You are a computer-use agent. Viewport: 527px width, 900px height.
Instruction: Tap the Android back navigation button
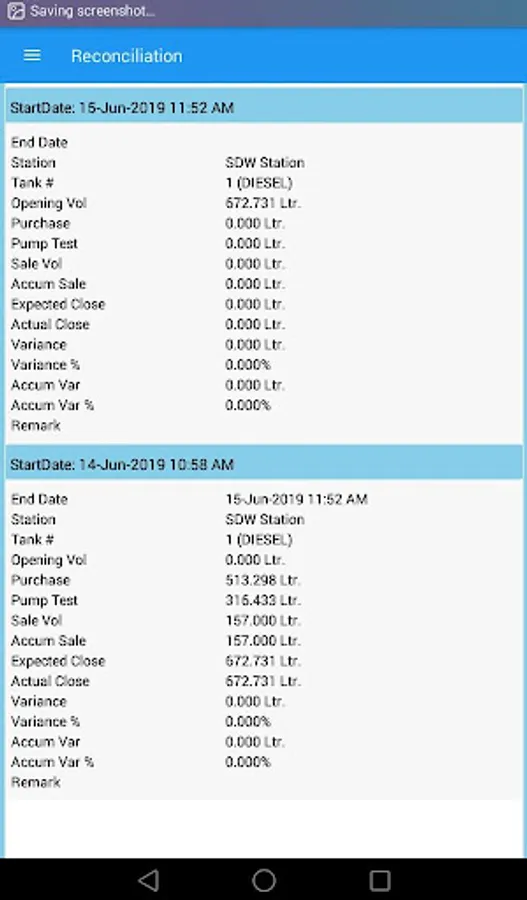[x=149, y=879]
